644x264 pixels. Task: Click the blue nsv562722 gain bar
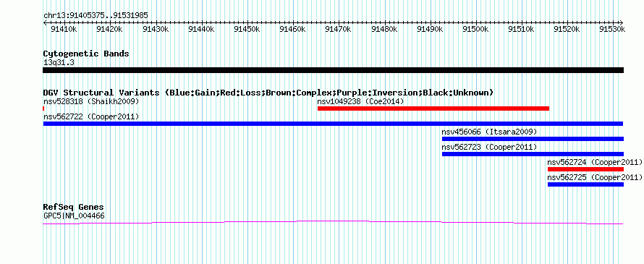pyautogui.click(x=333, y=124)
